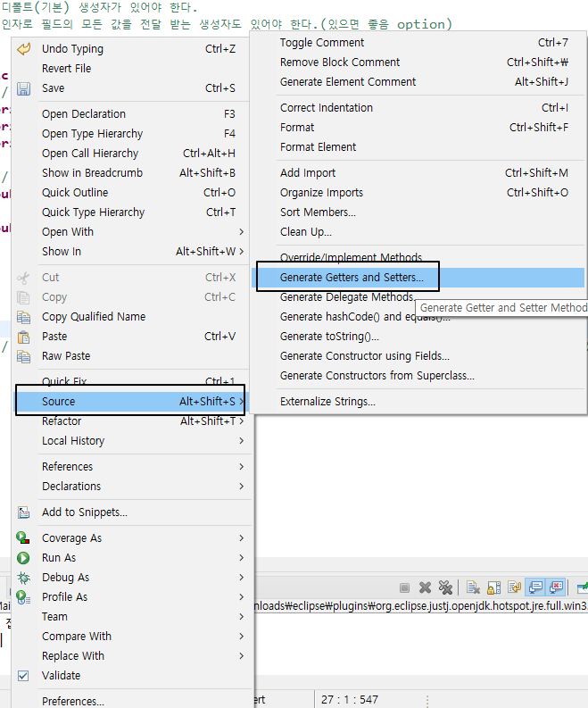This screenshot has height=708, width=588.
Task: Choose Open Call Hierarchy
Action: (x=130, y=154)
